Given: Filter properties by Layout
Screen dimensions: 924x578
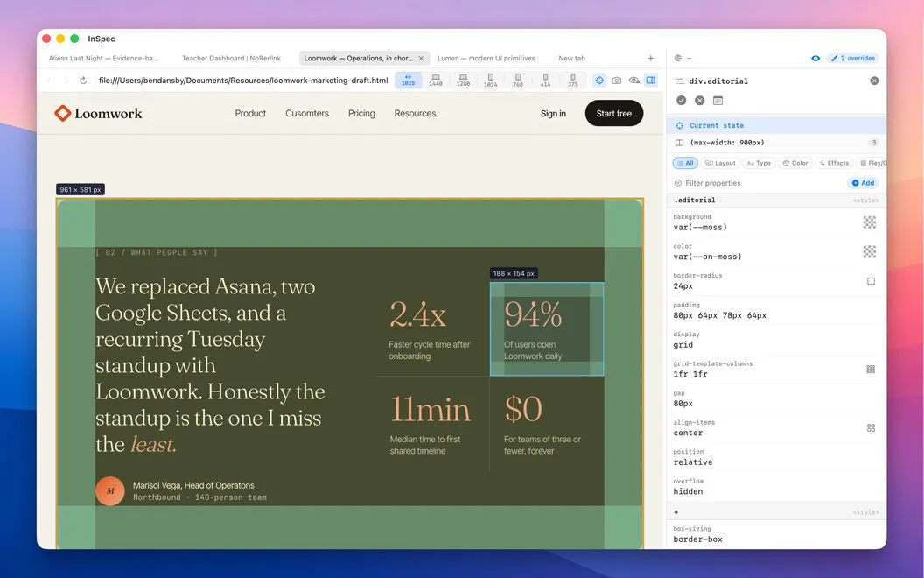Looking at the screenshot, I should coord(720,164).
